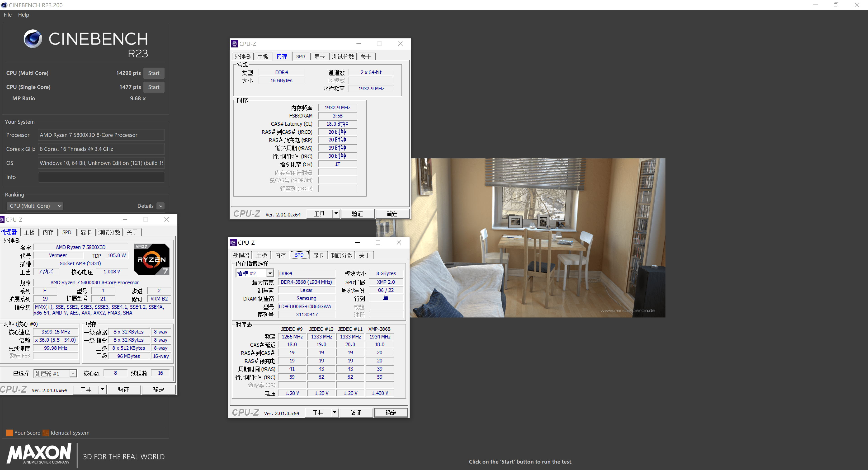This screenshot has height=470, width=868.
Task: Switch to 内存 tab in processor CPU-Z window
Action: [x=48, y=233]
